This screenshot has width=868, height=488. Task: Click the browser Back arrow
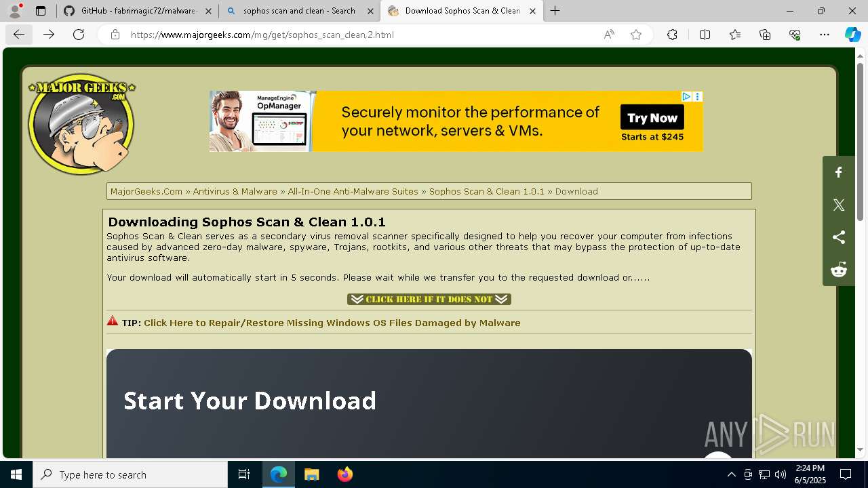[x=19, y=35]
